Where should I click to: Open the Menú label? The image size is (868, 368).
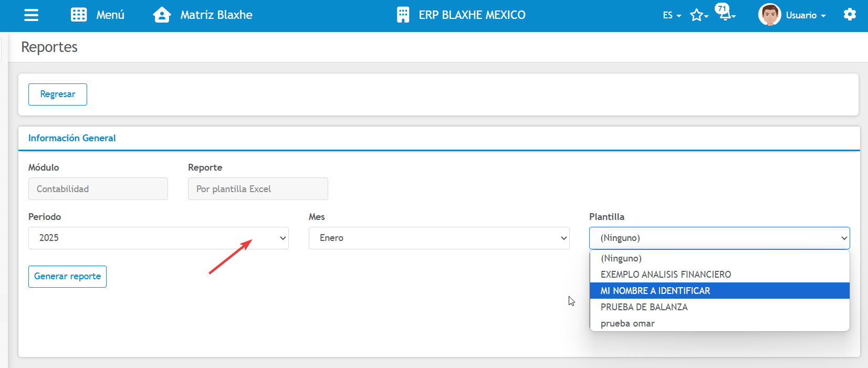110,15
